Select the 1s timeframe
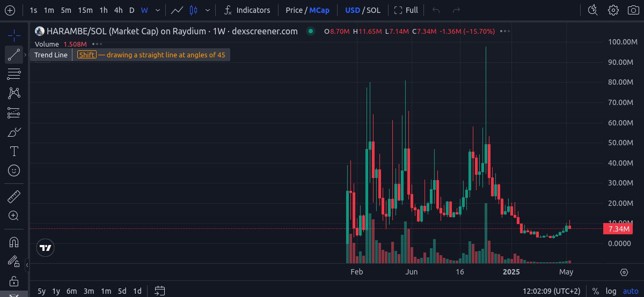Image resolution: width=644 pixels, height=297 pixels. pyautogui.click(x=34, y=10)
